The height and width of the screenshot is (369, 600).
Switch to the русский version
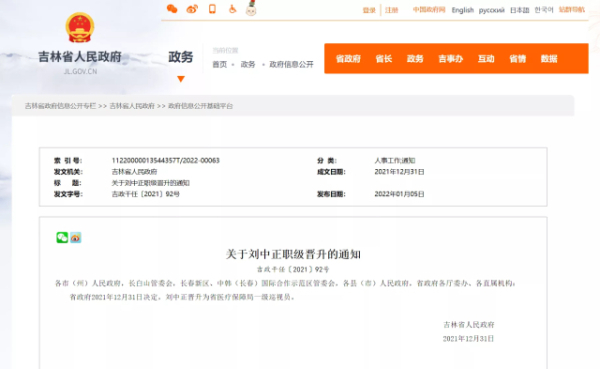point(492,10)
